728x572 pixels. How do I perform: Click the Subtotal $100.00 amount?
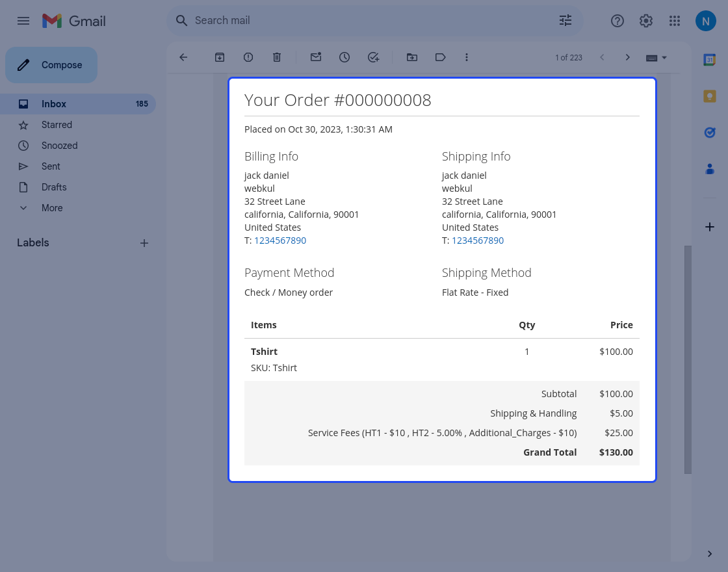(x=616, y=394)
